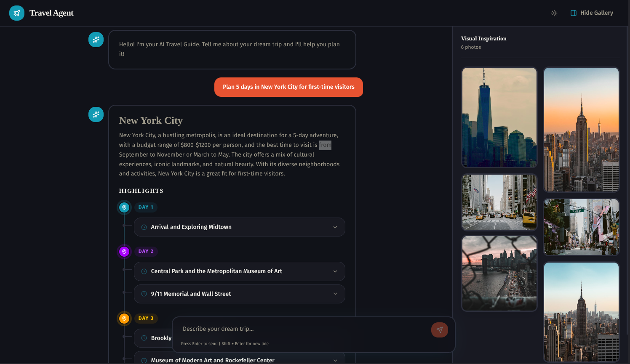Image resolution: width=630 pixels, height=364 pixels.
Task: Click the AI sparkle avatar beside New York City
Action: (x=96, y=114)
